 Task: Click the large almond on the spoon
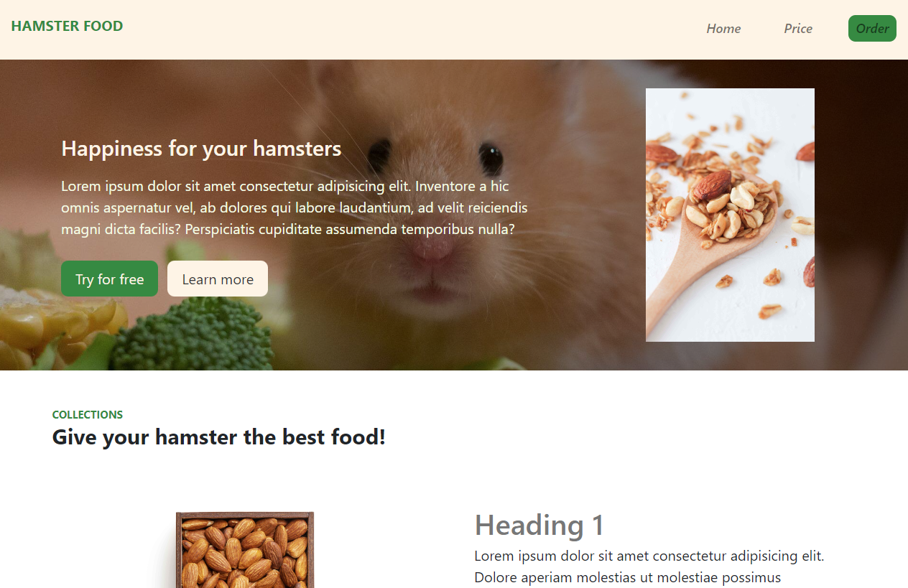[711, 185]
